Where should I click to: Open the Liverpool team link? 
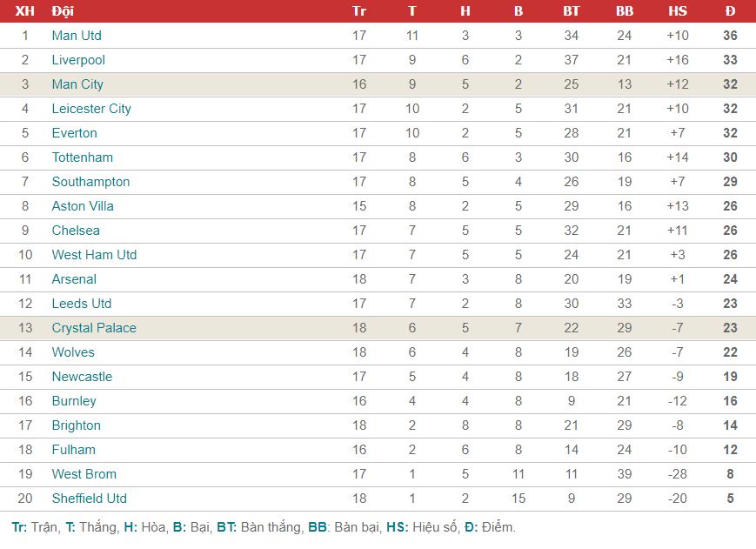[x=78, y=60]
